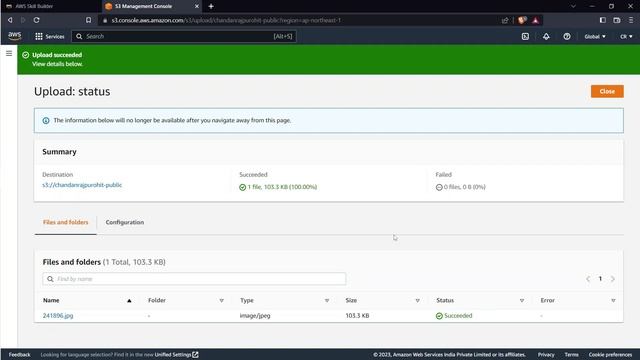Open a new browser tab
The height and width of the screenshot is (360, 640).
211,6
